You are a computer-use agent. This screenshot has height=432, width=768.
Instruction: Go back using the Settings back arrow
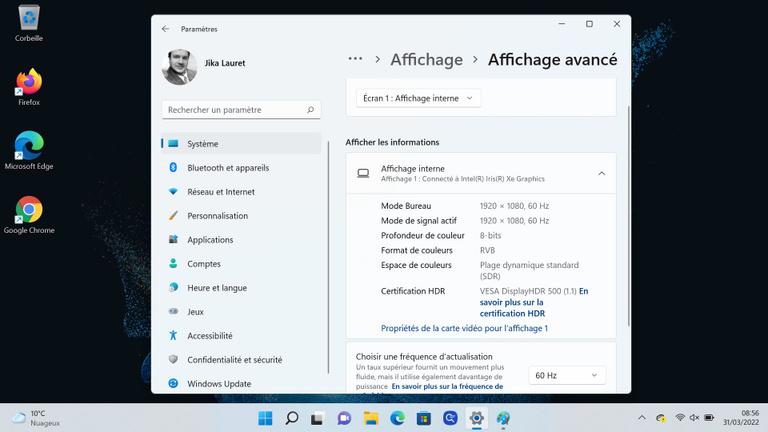(166, 29)
